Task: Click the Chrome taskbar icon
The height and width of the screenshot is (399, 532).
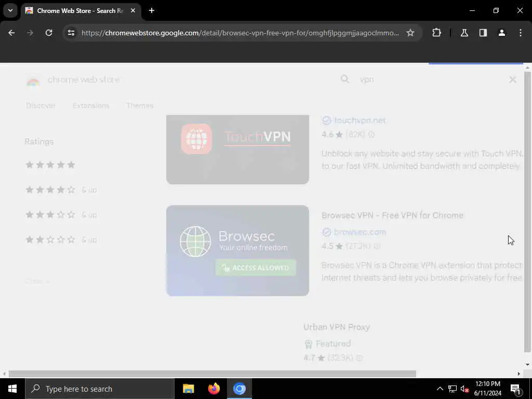Action: [239, 389]
